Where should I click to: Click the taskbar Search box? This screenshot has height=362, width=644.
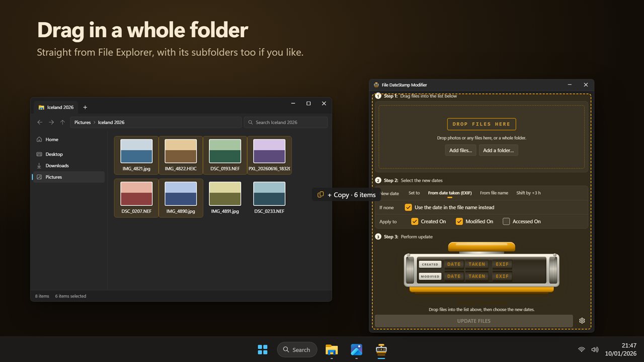pyautogui.click(x=297, y=349)
